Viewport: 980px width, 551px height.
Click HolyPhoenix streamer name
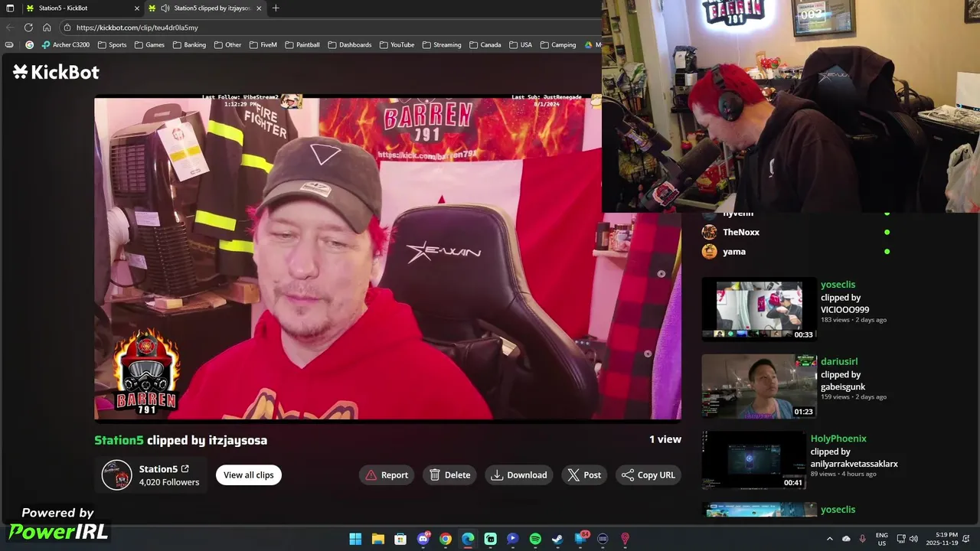pos(838,439)
